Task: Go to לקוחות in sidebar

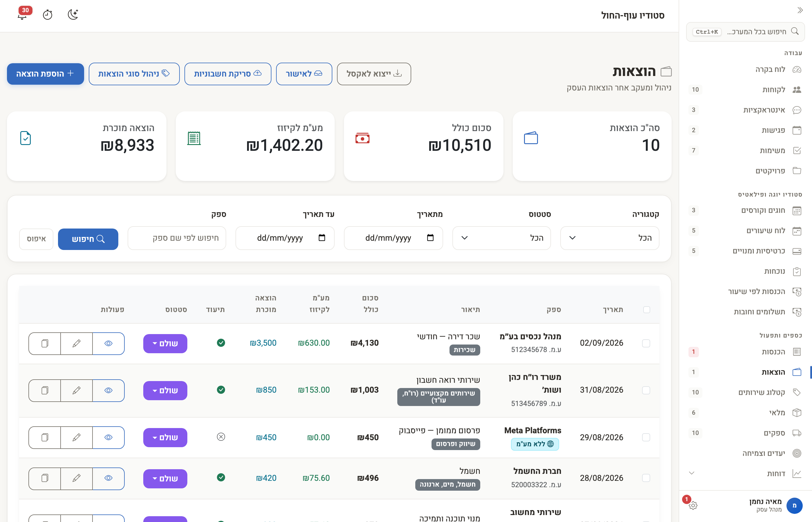Action: [x=745, y=90]
